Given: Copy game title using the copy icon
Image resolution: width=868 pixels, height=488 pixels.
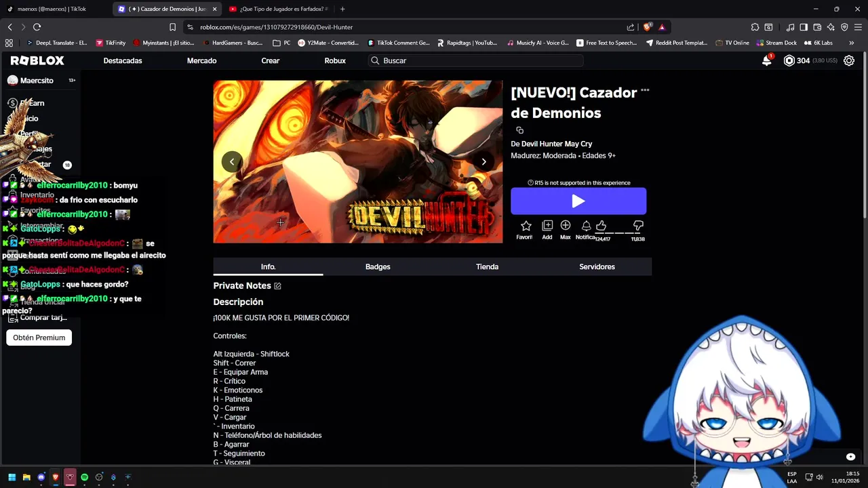Looking at the screenshot, I should 519,130.
